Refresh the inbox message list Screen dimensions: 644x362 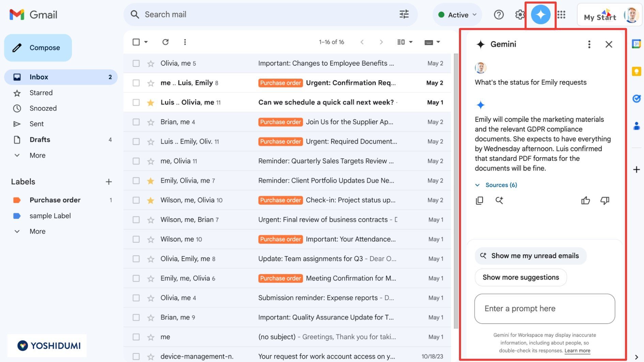165,42
